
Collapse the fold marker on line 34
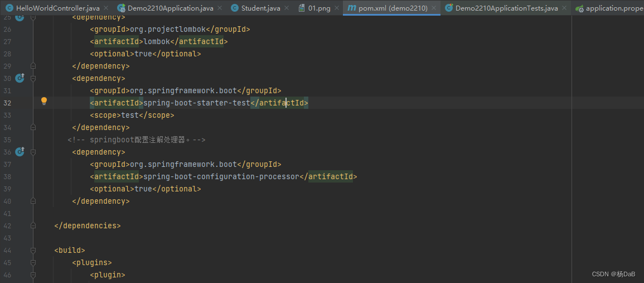33,127
